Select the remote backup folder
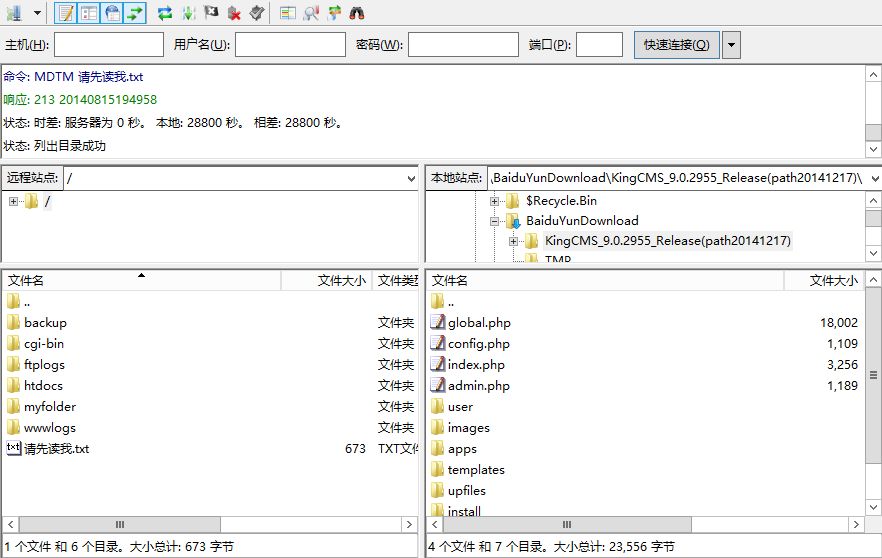The width and height of the screenshot is (882, 558). point(45,323)
